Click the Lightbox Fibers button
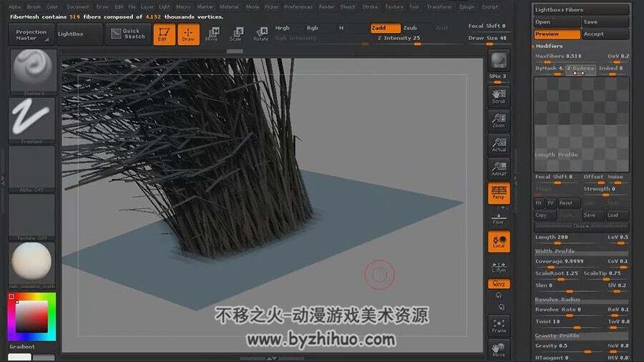The height and width of the screenshot is (362, 644). point(581,9)
